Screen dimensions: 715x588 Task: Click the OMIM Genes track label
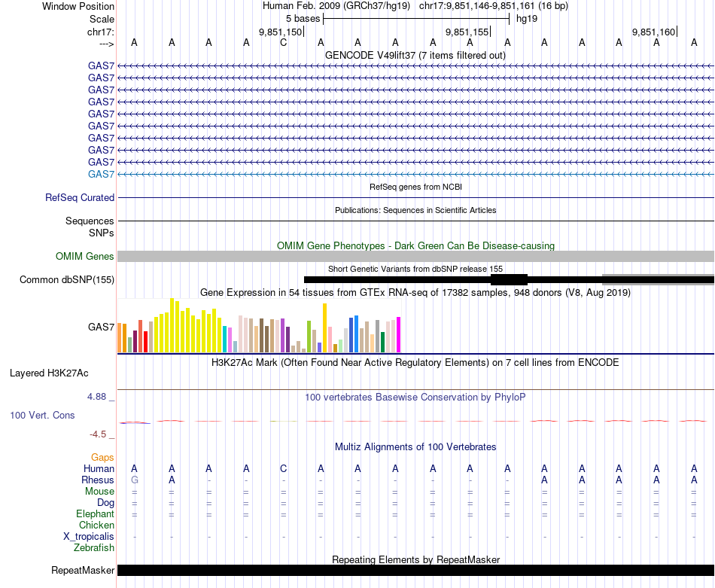(85, 256)
